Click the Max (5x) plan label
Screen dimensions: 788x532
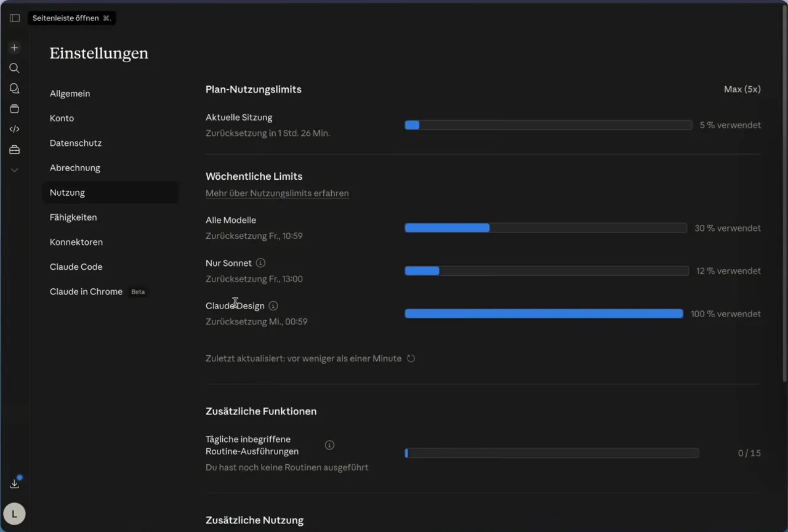742,89
